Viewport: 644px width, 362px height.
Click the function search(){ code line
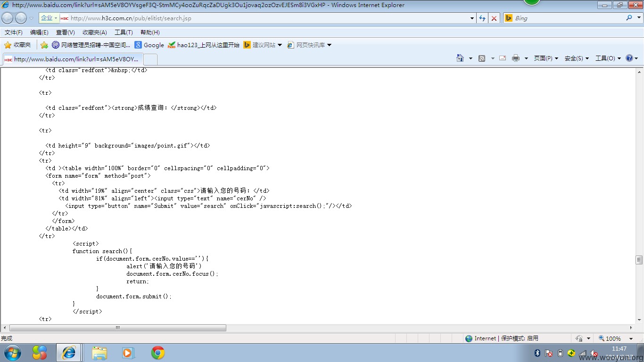[x=102, y=251]
